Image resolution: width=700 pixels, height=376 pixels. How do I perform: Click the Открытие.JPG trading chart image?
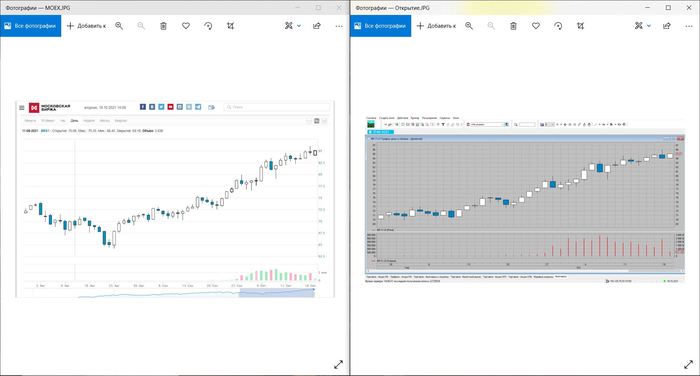point(525,199)
